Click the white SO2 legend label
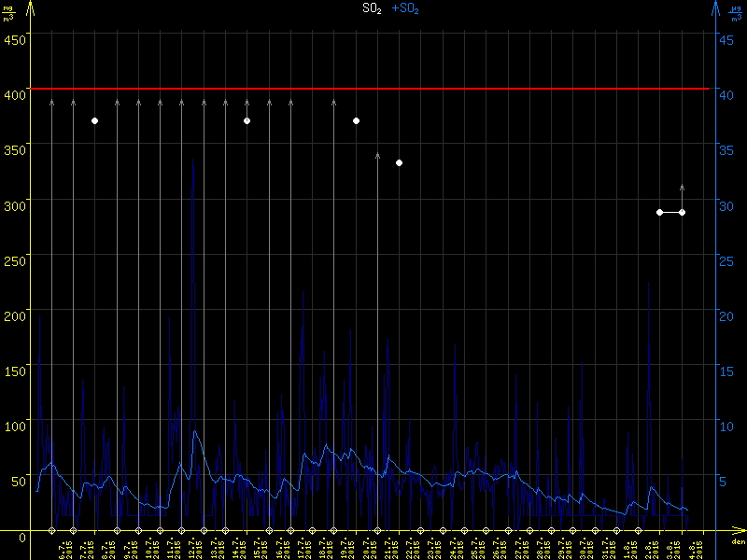This screenshot has height=560, width=747. pyautogui.click(x=373, y=8)
